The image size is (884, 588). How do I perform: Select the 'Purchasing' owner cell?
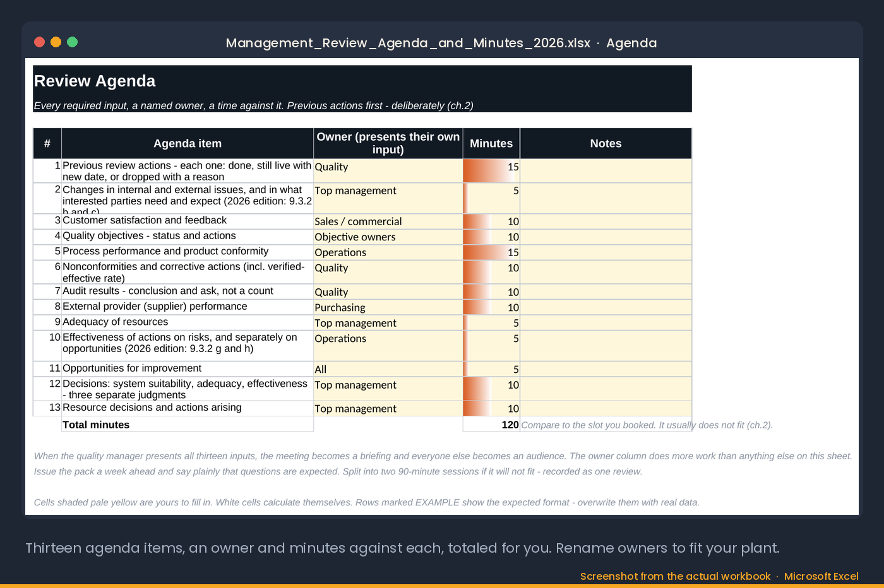tap(388, 307)
